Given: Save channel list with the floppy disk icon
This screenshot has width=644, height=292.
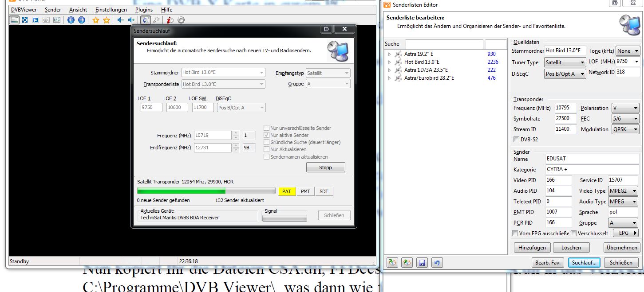Looking at the screenshot, I should click(x=422, y=262).
